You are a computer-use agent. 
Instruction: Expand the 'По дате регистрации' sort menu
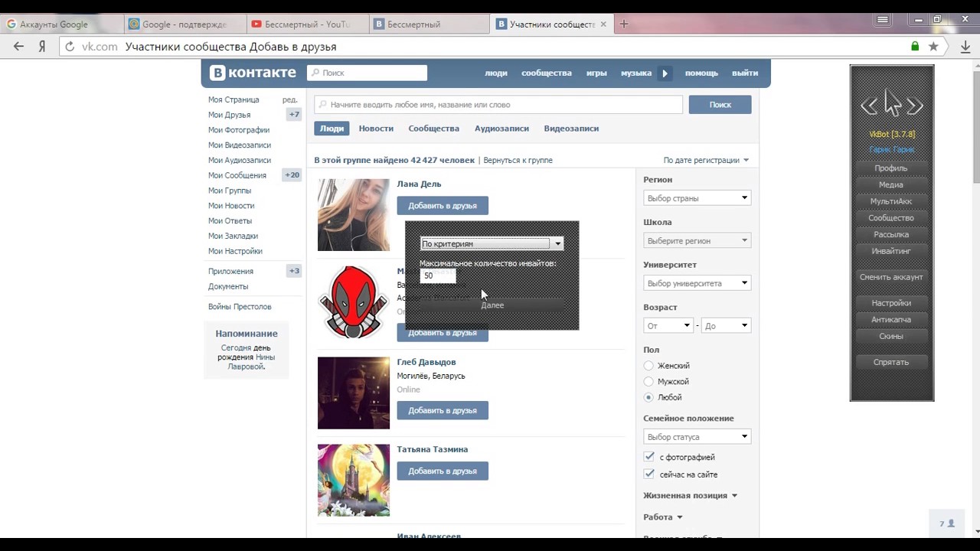click(706, 160)
